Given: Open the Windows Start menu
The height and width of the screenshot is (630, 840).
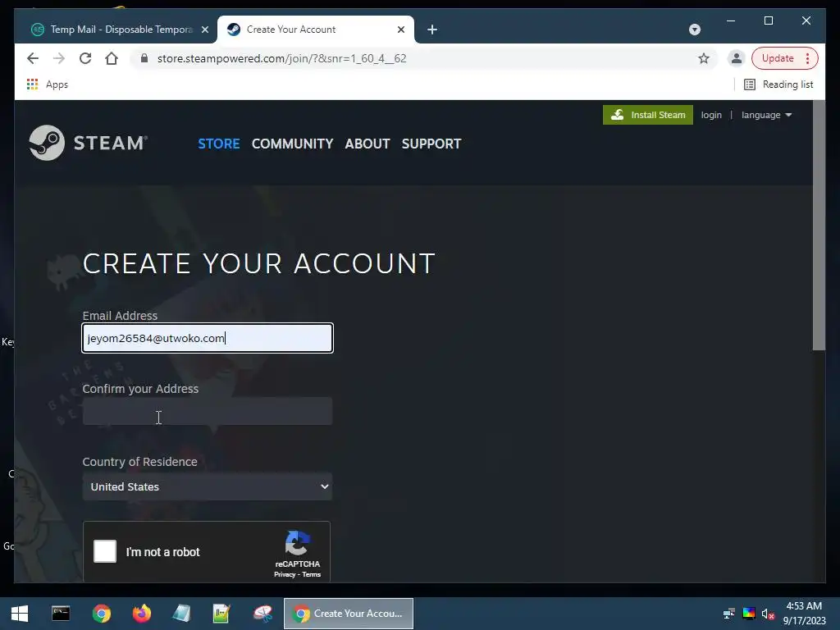Looking at the screenshot, I should (x=20, y=614).
